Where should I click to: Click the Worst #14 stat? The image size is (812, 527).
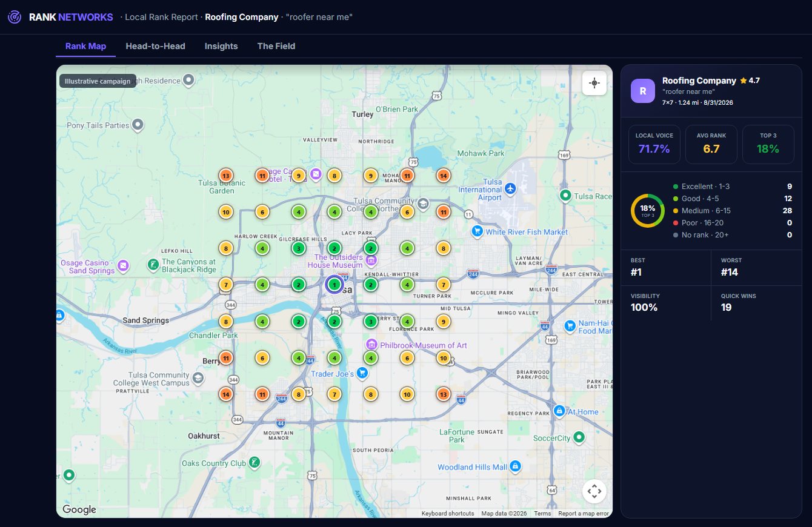pos(756,268)
